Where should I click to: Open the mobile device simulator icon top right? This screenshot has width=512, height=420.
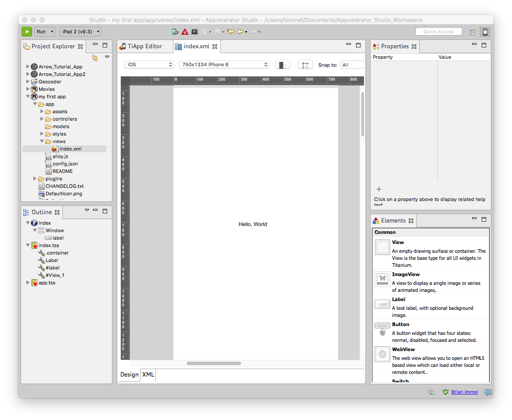[485, 31]
